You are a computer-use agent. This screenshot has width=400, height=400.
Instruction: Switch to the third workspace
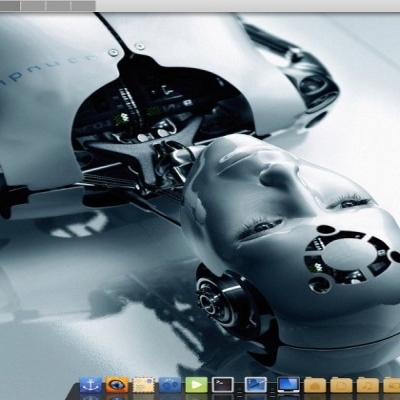pos(58,5)
